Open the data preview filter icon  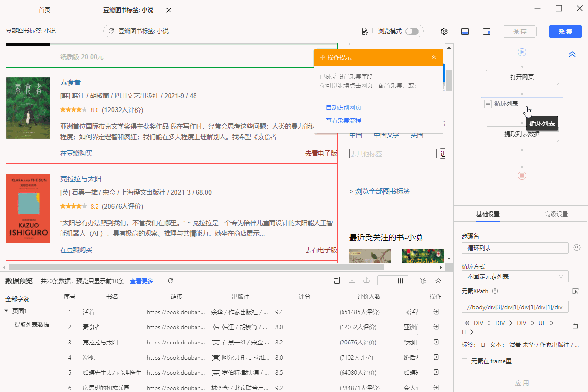(422, 281)
